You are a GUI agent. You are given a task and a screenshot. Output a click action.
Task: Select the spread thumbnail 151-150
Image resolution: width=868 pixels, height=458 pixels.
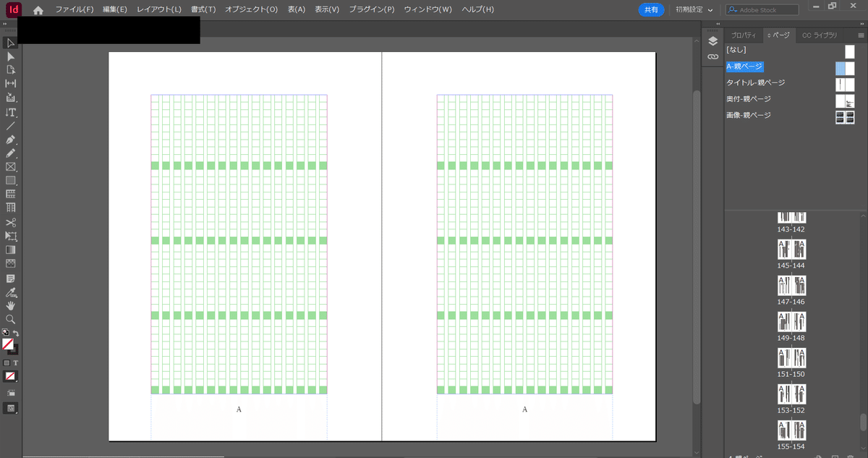coord(791,358)
